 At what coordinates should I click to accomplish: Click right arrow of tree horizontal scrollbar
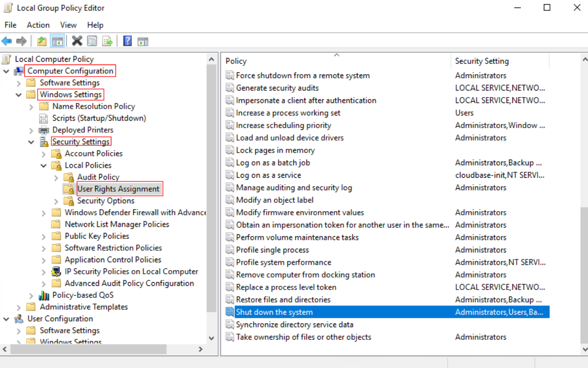tap(200, 349)
